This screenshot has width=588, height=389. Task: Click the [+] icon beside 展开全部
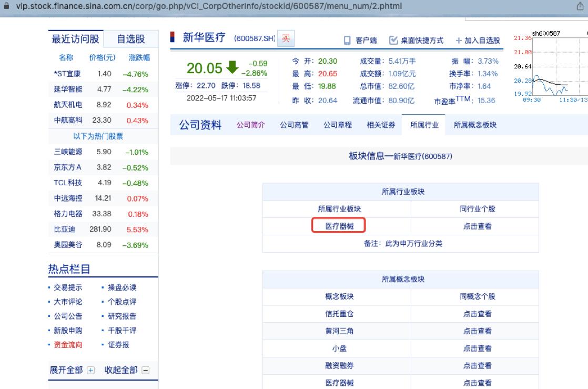click(91, 370)
